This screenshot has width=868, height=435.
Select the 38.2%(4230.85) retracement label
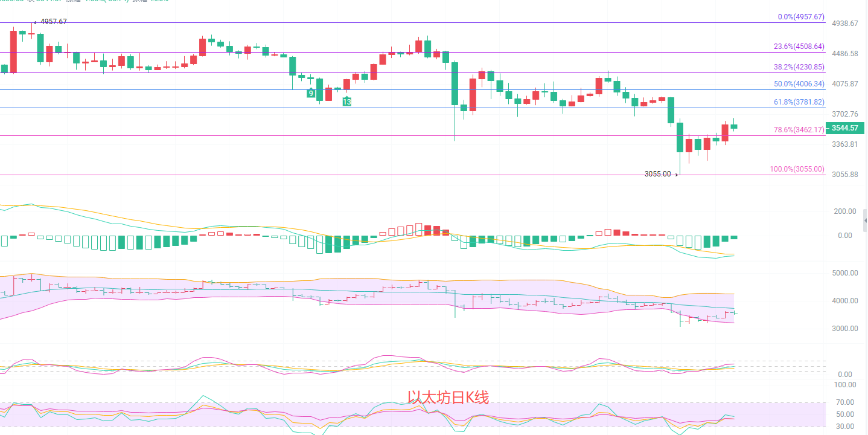pyautogui.click(x=799, y=67)
